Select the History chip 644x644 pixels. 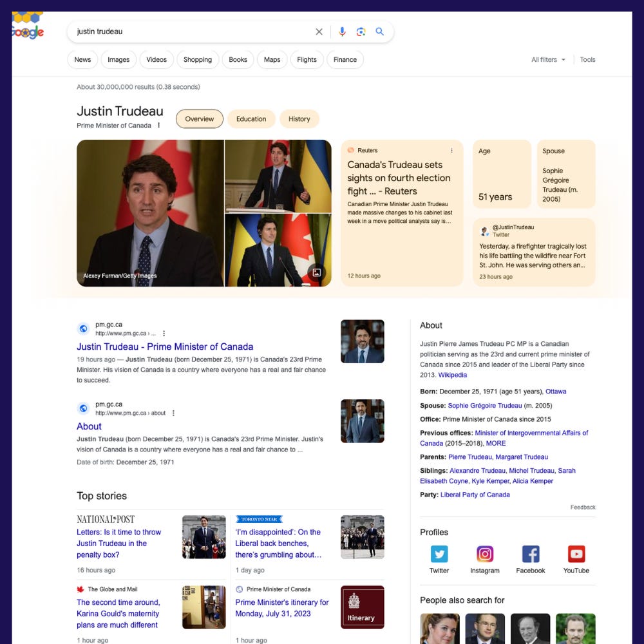tap(299, 118)
